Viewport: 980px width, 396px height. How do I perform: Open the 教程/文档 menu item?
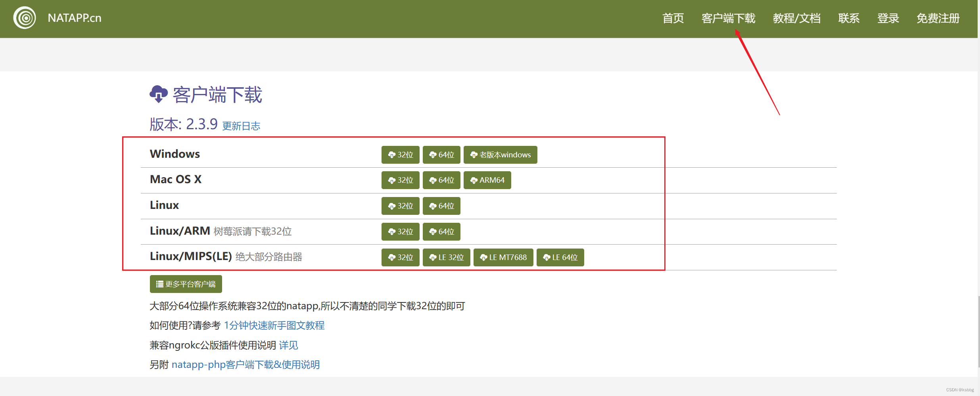797,18
